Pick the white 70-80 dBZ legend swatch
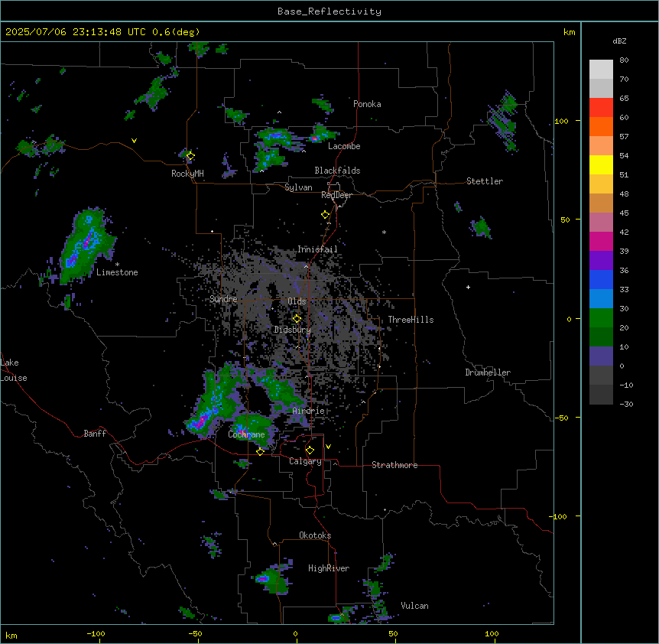 601,70
